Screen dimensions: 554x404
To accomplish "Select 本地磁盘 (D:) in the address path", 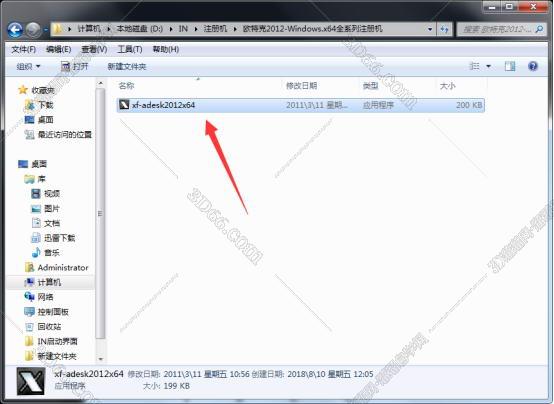I will click(x=140, y=29).
